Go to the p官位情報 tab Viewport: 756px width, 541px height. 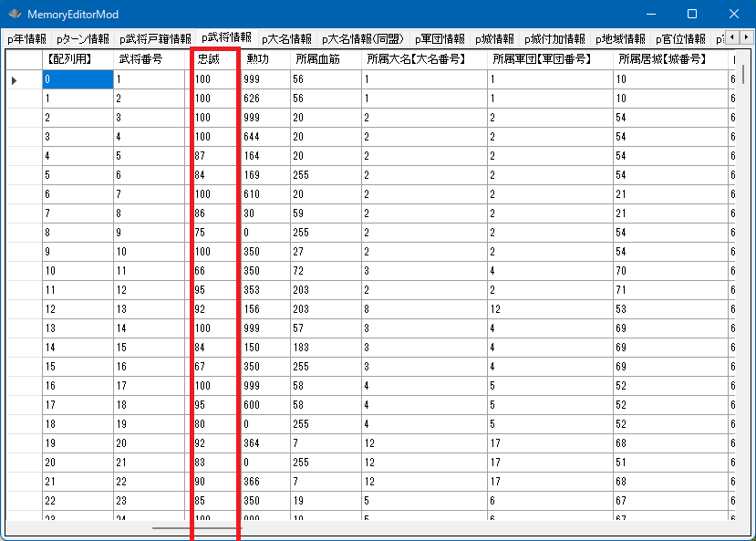point(680,39)
